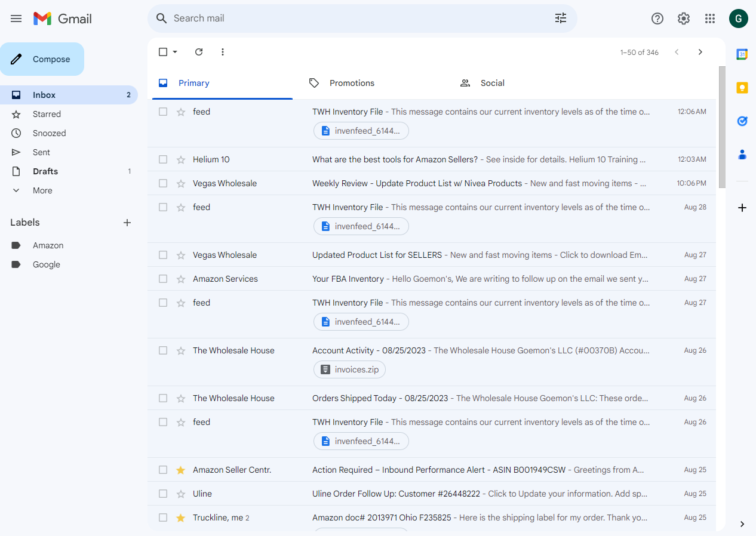Click the Compose button

[42, 59]
